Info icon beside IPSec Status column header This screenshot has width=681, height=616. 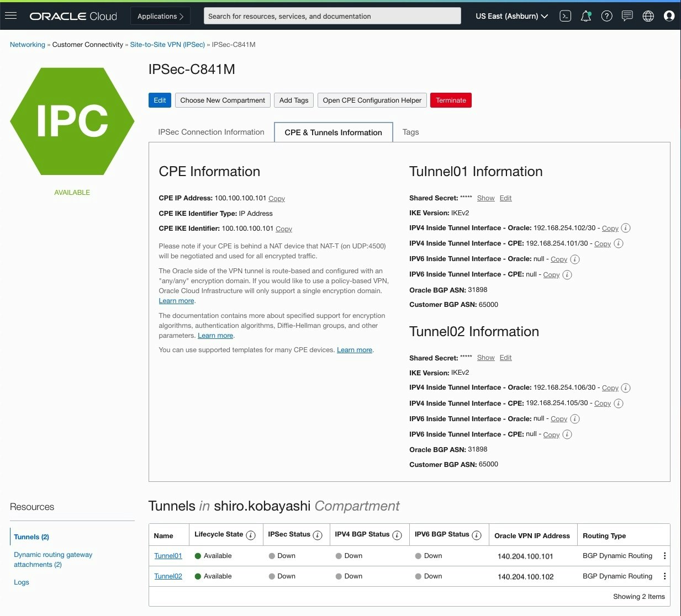318,535
